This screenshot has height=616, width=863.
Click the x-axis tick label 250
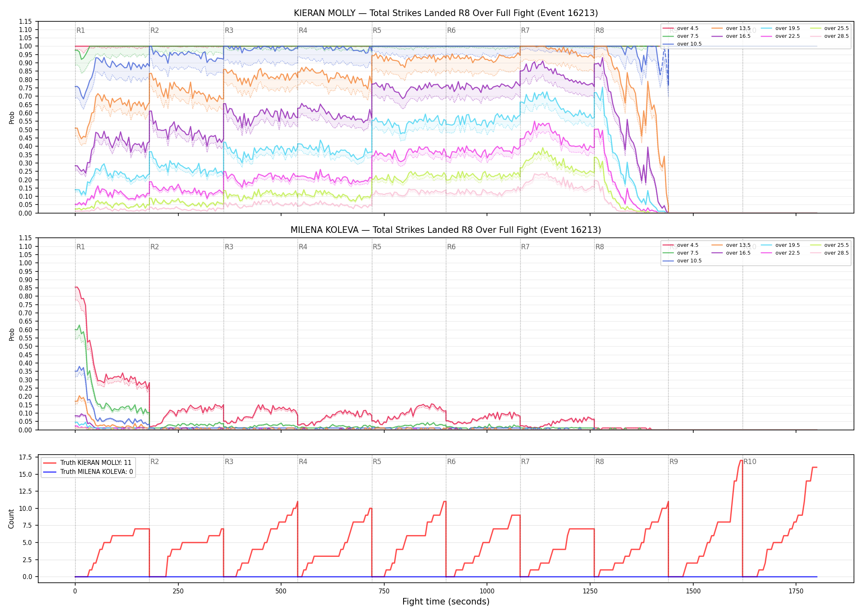(178, 591)
